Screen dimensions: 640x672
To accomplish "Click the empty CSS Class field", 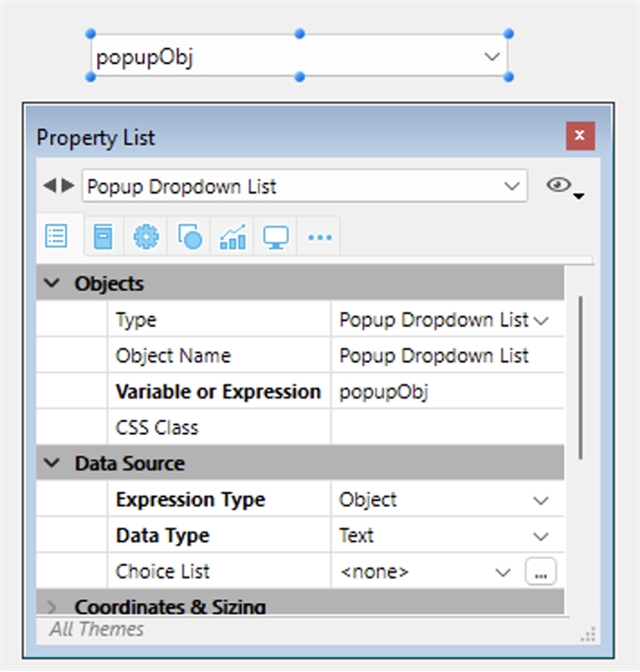I will 447,428.
